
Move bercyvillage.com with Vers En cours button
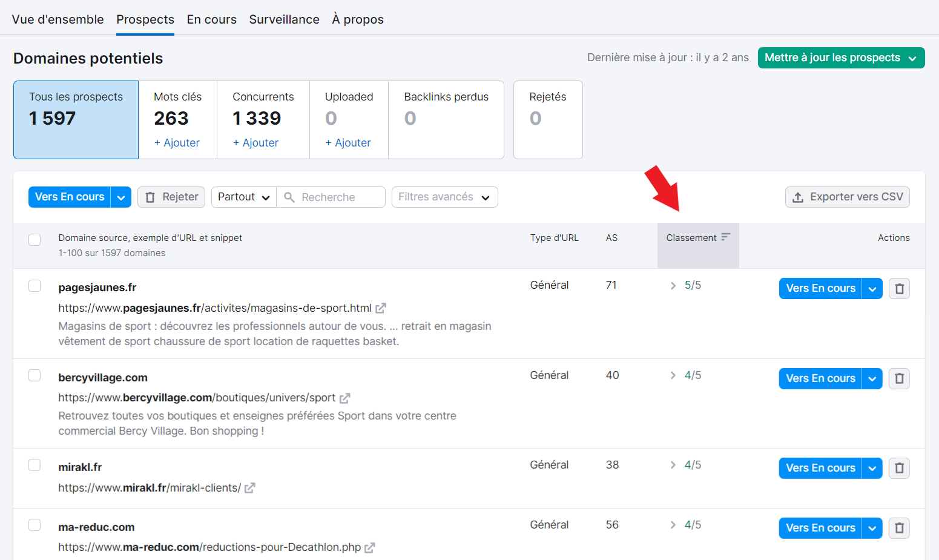pos(820,378)
